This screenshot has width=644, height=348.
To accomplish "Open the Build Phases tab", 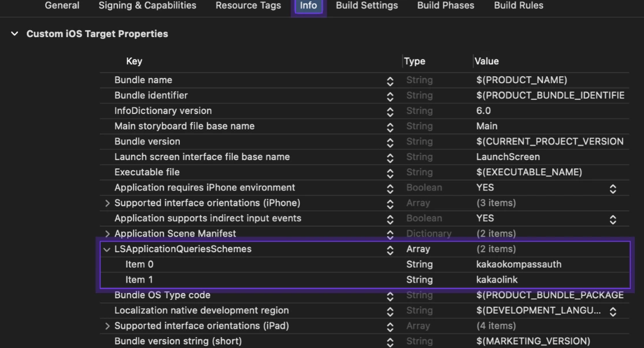I will pos(446,5).
